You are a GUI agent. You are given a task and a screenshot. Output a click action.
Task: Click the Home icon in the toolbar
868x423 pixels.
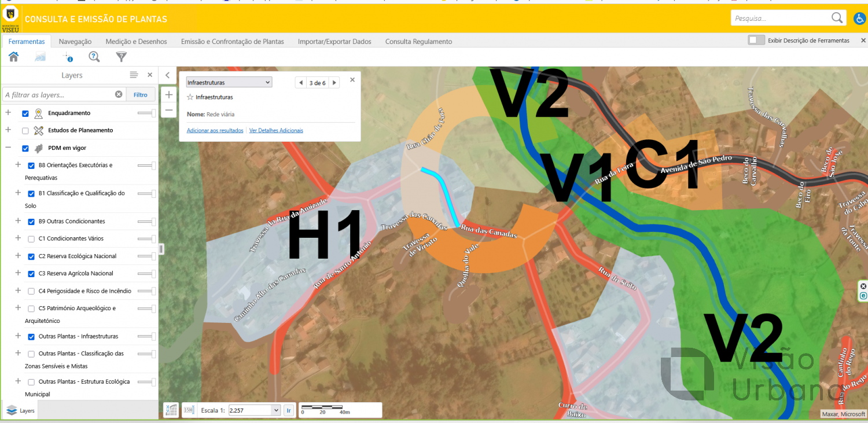tap(13, 57)
